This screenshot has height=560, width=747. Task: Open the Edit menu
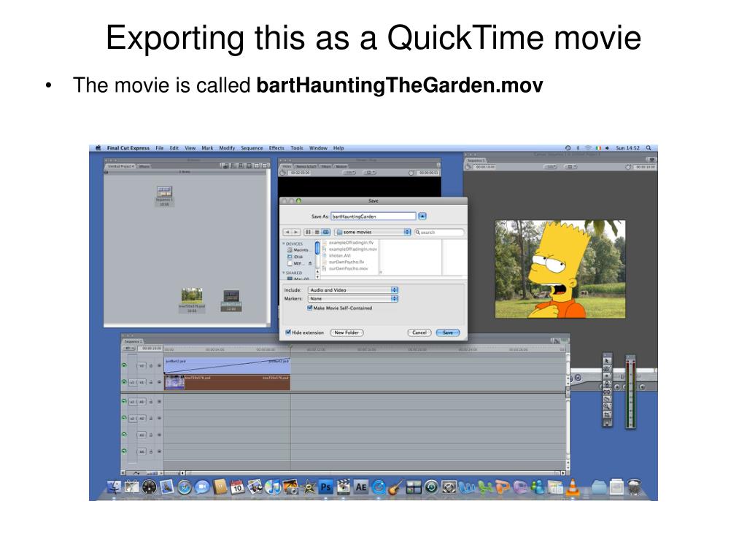click(x=174, y=148)
